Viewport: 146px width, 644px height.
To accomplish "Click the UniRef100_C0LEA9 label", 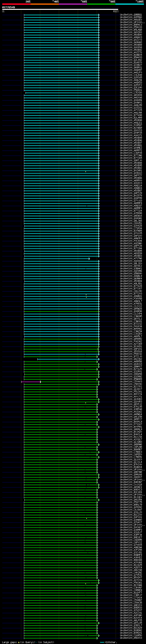I will tap(131, 75).
